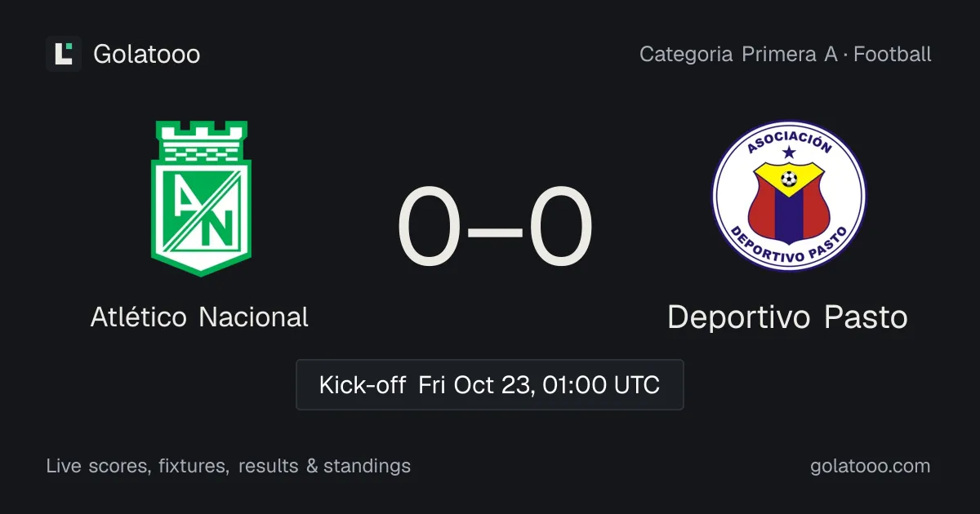Click the Atlético Nacional team name
980x514 pixels.
(x=199, y=317)
